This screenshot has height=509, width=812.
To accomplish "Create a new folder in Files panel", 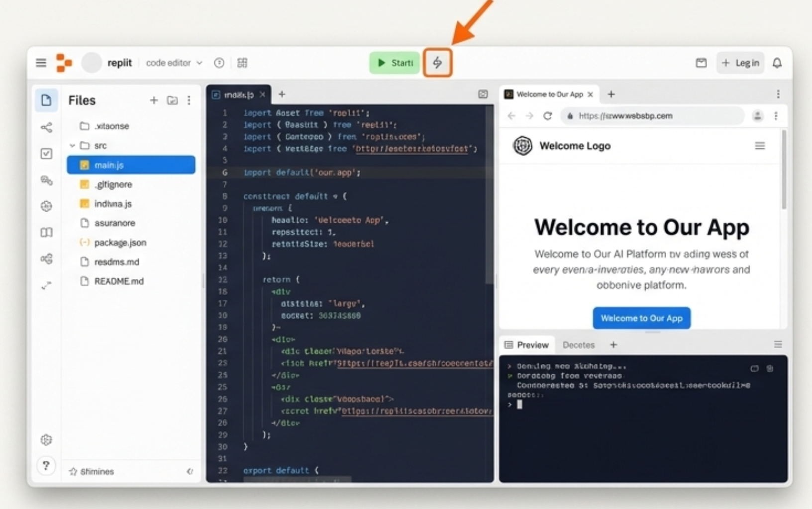I will pos(172,100).
